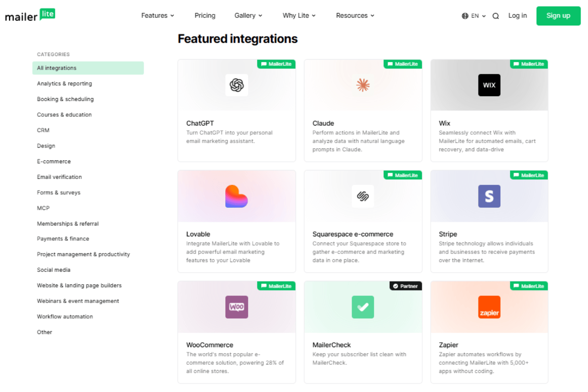The image size is (588, 392).
Task: Expand the Features dropdown menu
Action: click(x=158, y=15)
